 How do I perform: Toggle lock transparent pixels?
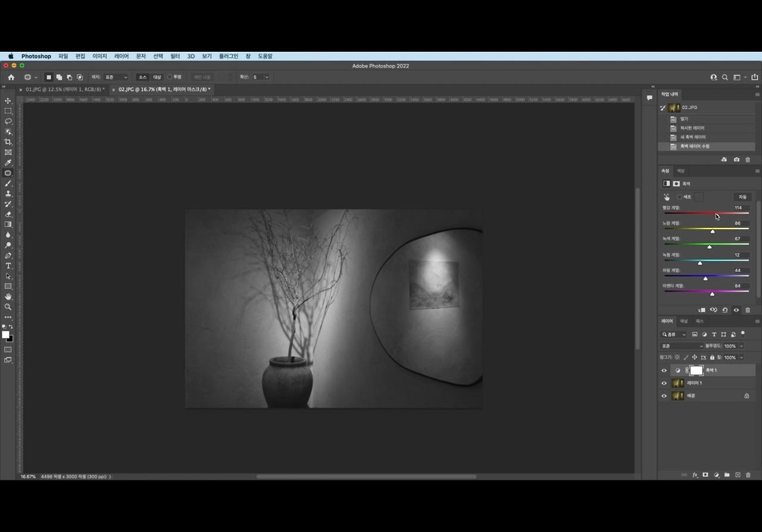click(x=677, y=358)
